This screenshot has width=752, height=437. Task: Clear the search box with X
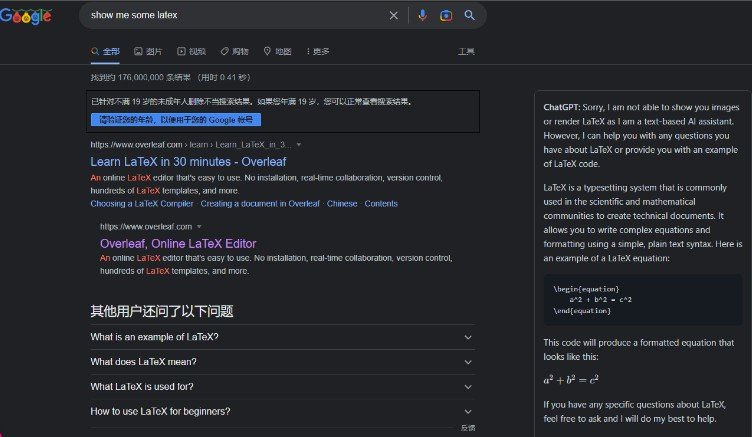tap(394, 15)
